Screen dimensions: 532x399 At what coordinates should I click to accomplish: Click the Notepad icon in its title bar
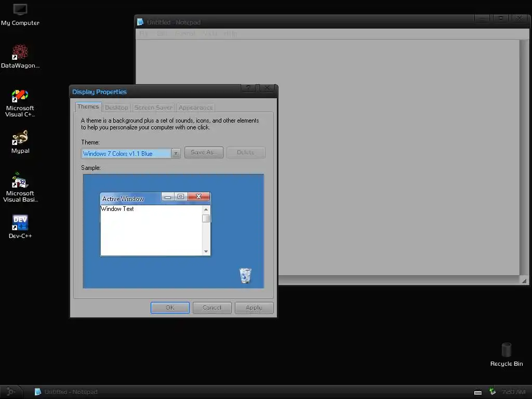tap(140, 22)
